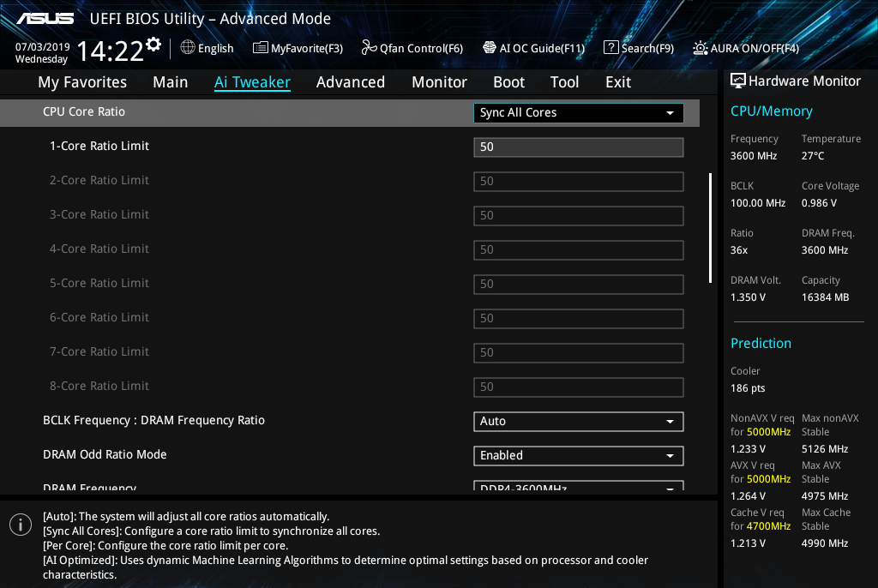The height and width of the screenshot is (588, 878).
Task: Open the Monitor tab
Action: [x=440, y=82]
